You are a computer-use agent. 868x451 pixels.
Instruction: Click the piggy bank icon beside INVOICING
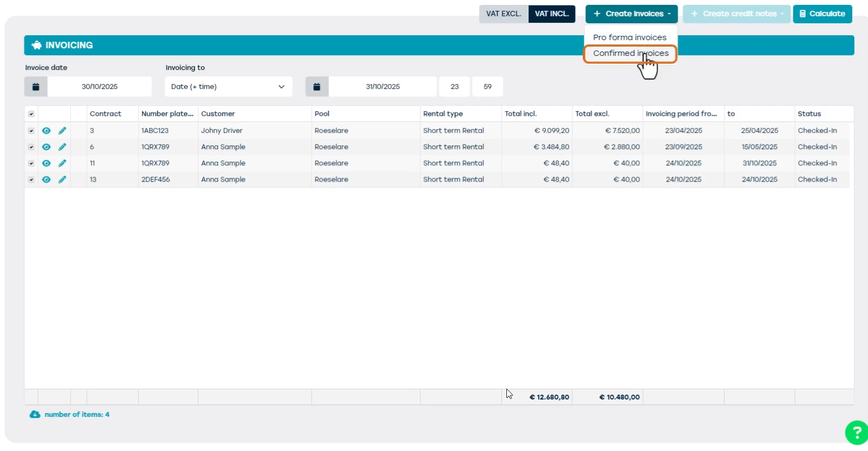pyautogui.click(x=36, y=46)
